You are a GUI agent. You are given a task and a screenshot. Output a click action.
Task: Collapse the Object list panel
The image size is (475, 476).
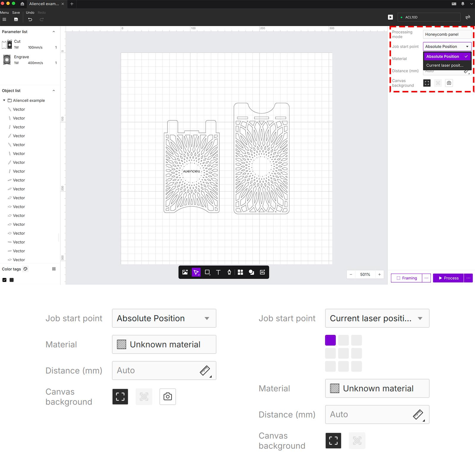point(54,91)
